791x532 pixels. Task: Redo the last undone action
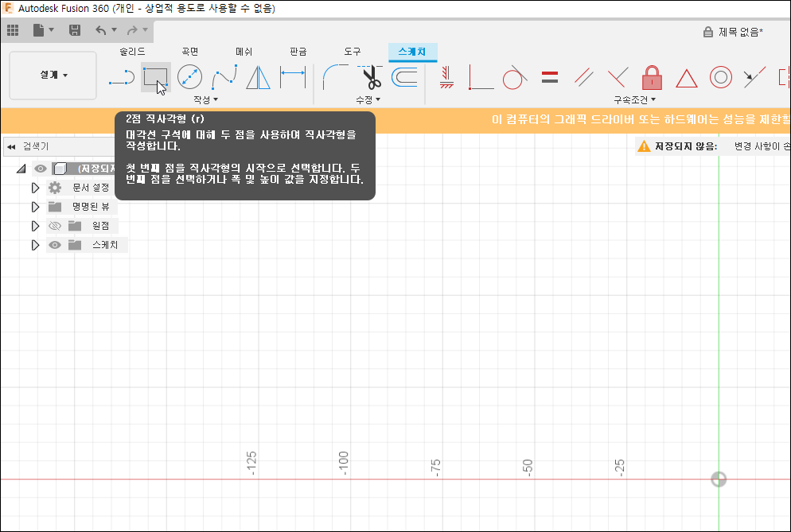coord(132,31)
